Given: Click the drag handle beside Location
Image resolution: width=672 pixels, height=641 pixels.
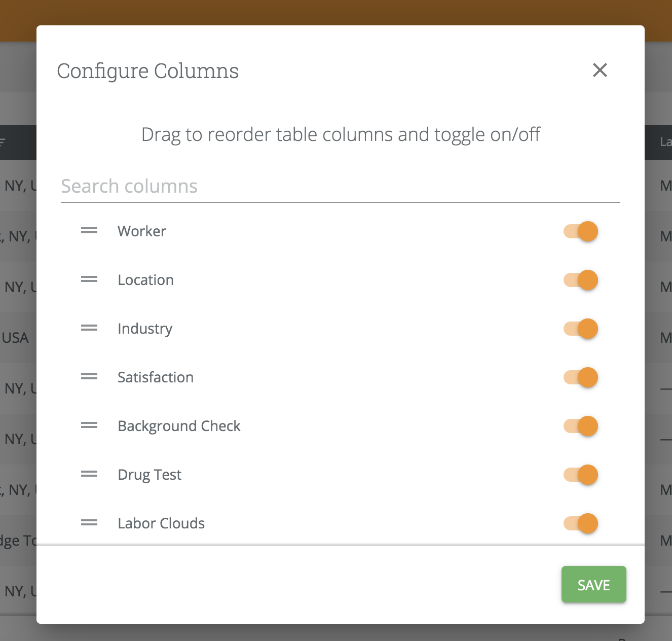Looking at the screenshot, I should point(89,279).
